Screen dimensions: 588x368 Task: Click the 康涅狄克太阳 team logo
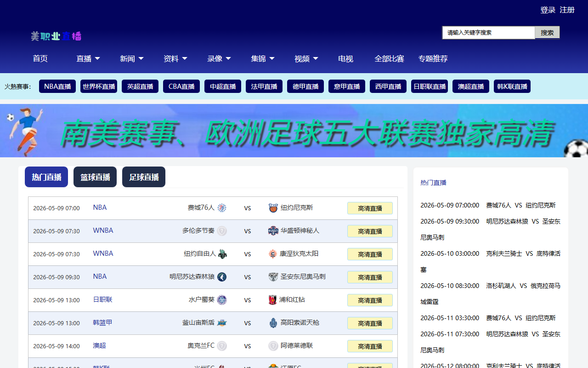[273, 254]
